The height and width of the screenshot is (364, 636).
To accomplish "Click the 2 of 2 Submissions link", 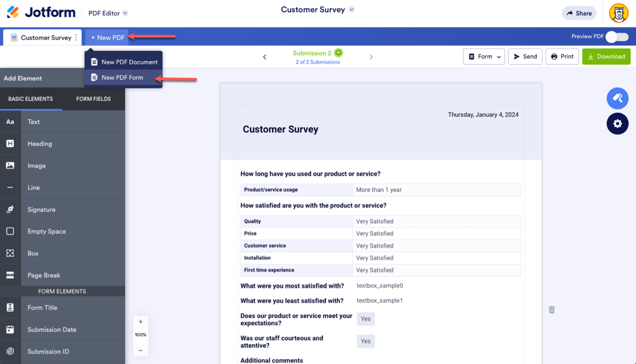I will coord(318,62).
